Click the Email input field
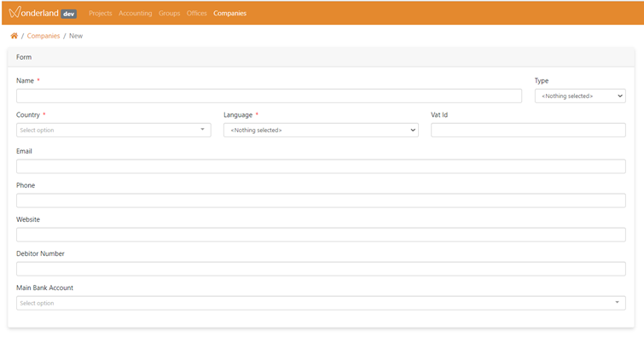644x337 pixels. (321, 166)
